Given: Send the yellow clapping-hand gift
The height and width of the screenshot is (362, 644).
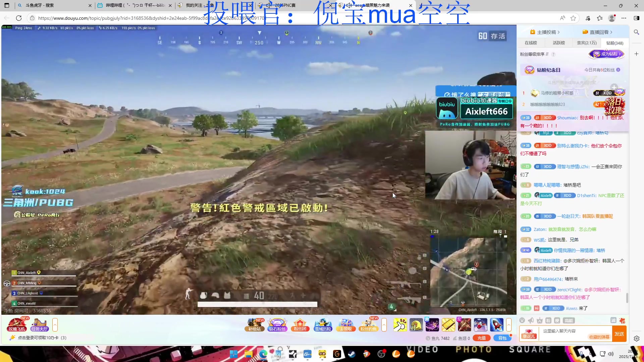Looking at the screenshot, I should coord(400,325).
